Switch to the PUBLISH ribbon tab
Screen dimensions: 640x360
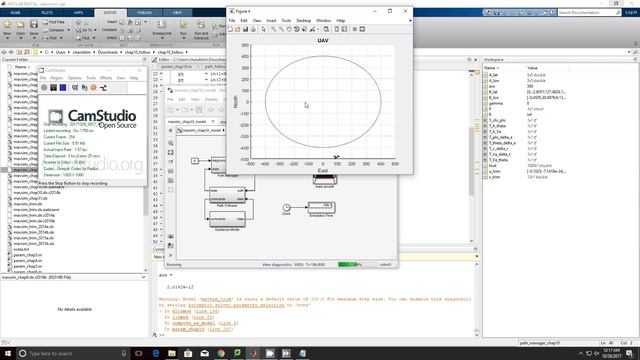pyautogui.click(x=144, y=13)
